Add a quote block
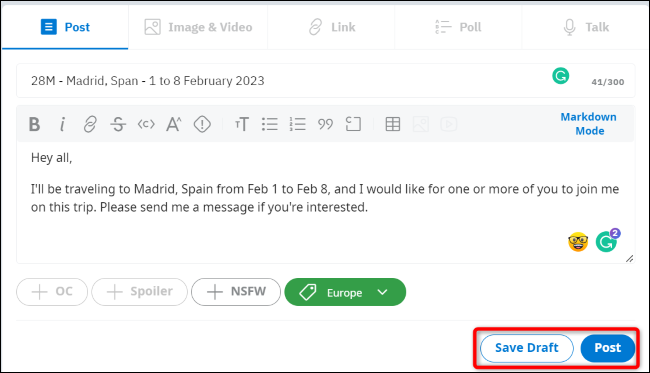The image size is (650, 373). pyautogui.click(x=325, y=124)
